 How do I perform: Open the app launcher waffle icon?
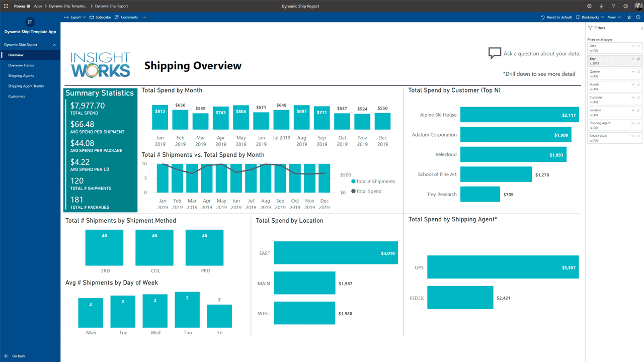click(6, 6)
